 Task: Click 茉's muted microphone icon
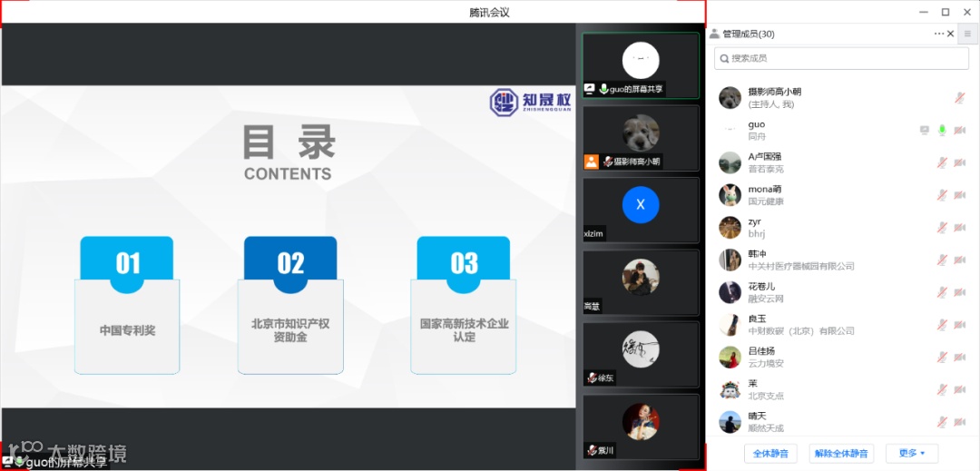pyautogui.click(x=942, y=389)
